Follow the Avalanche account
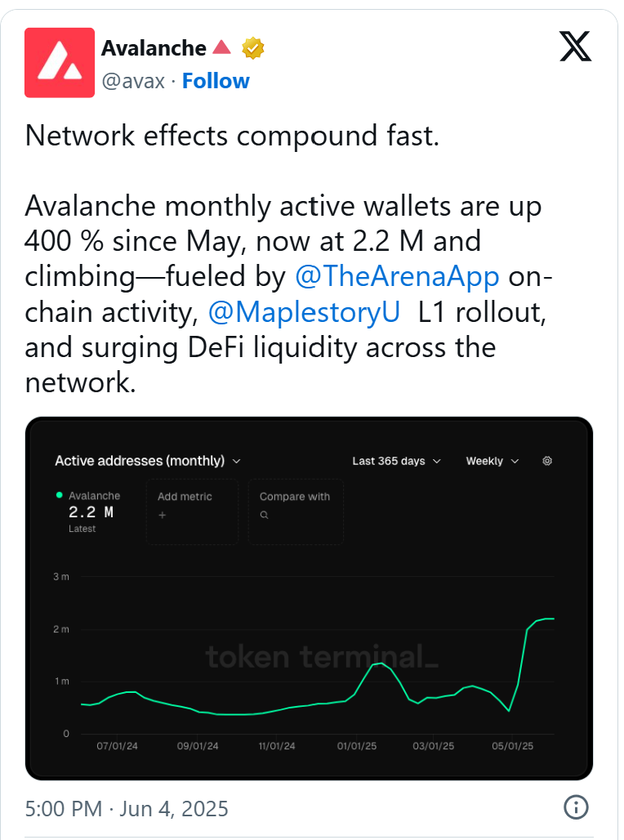The height and width of the screenshot is (840, 624). click(216, 81)
